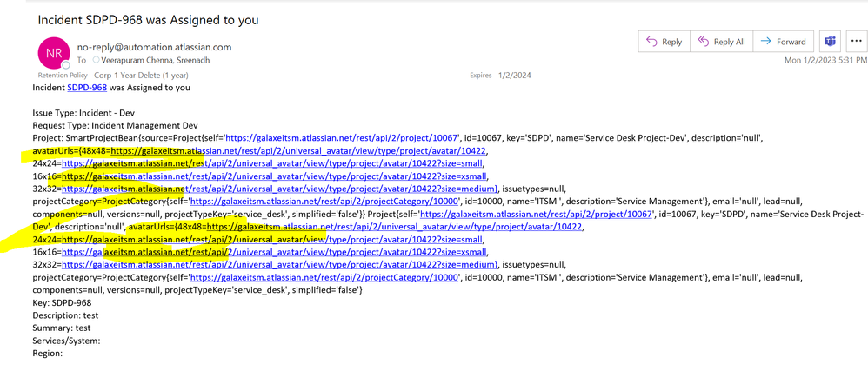Image resolution: width=868 pixels, height=371 pixels.
Task: Click the Request Type: Incident Management Dev line
Action: 116,125
